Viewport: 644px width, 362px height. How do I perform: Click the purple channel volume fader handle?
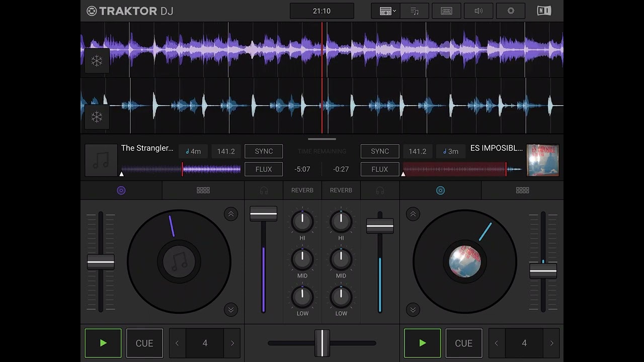click(x=264, y=214)
